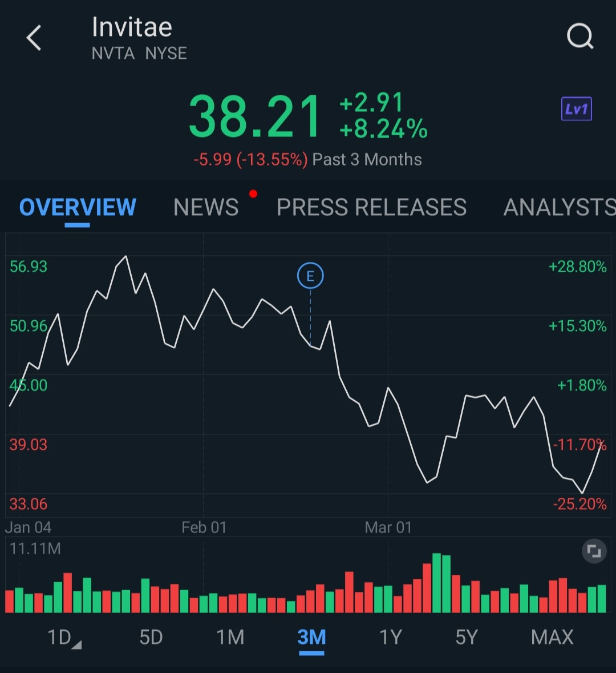Tap the +2.91 price change
The image size is (616, 673).
click(x=371, y=103)
